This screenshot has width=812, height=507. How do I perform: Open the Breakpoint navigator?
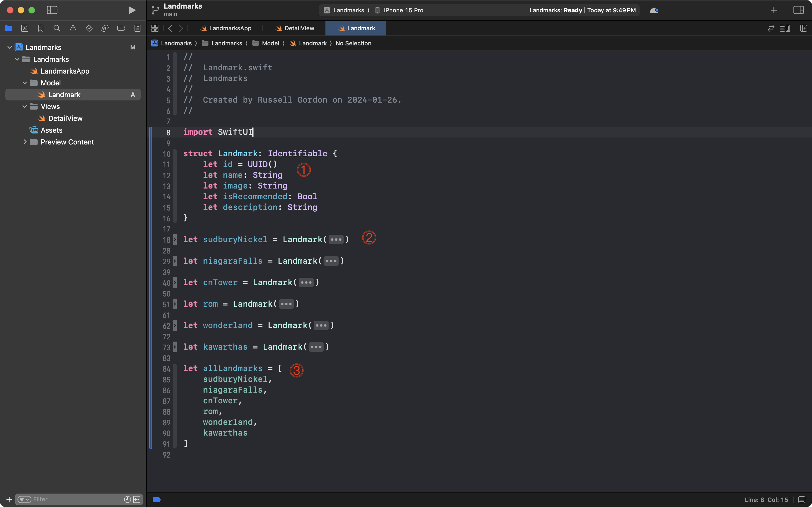point(121,28)
